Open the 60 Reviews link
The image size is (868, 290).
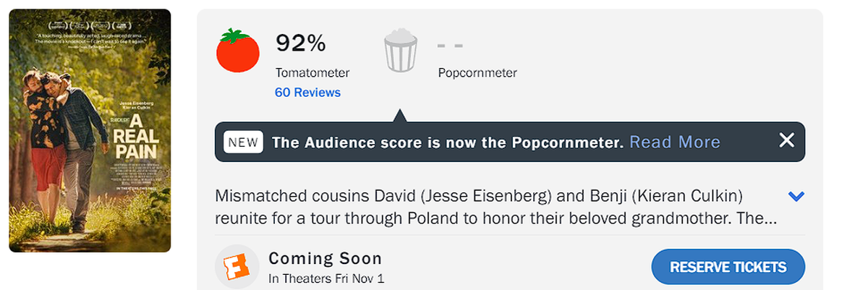click(307, 93)
